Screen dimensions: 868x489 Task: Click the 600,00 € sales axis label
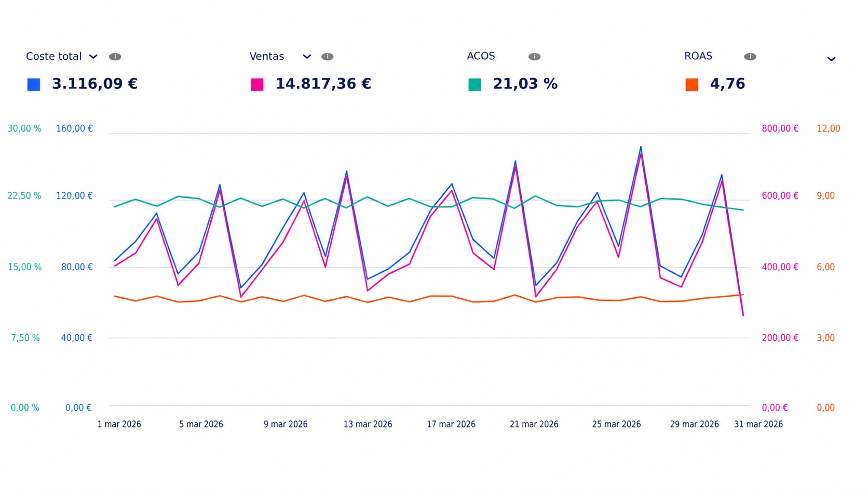pos(780,196)
